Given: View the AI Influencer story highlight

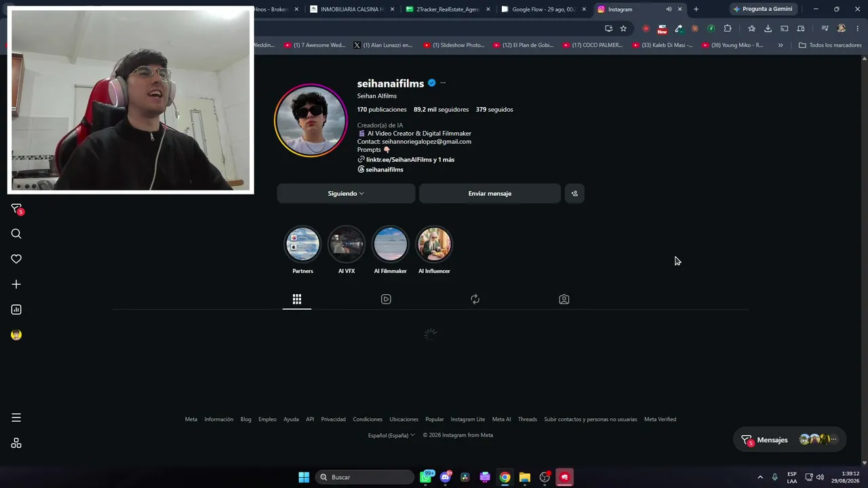Looking at the screenshot, I should [x=434, y=244].
